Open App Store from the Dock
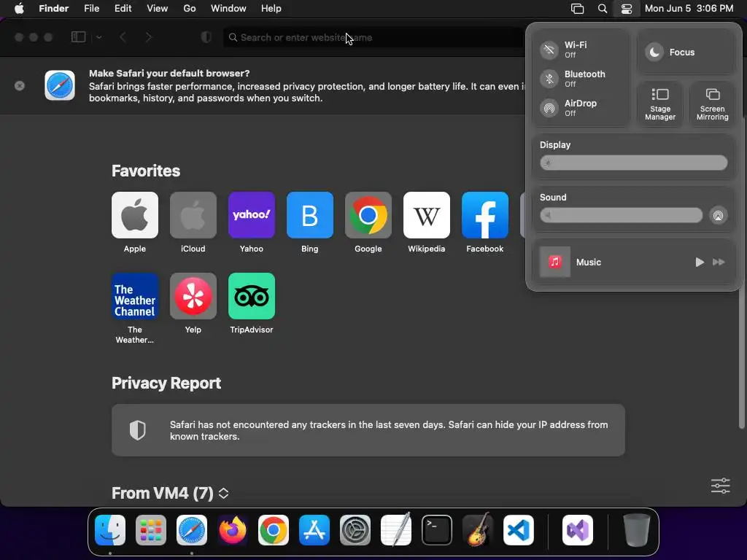 coord(314,530)
